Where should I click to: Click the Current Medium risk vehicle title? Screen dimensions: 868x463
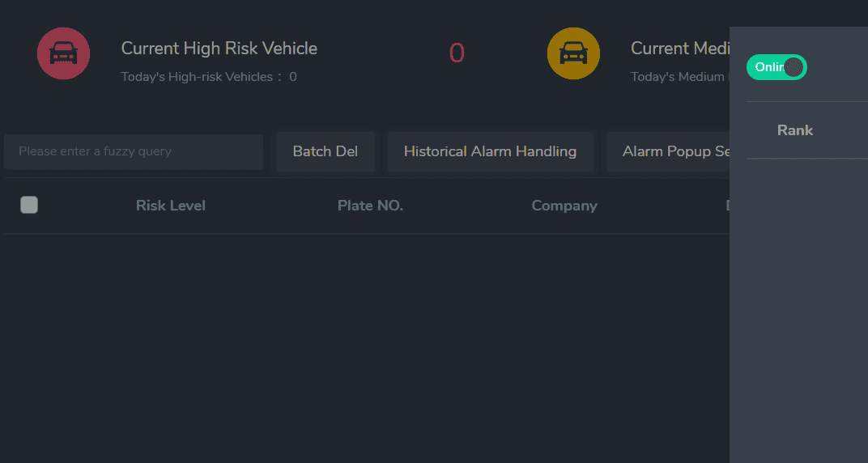pyautogui.click(x=680, y=49)
